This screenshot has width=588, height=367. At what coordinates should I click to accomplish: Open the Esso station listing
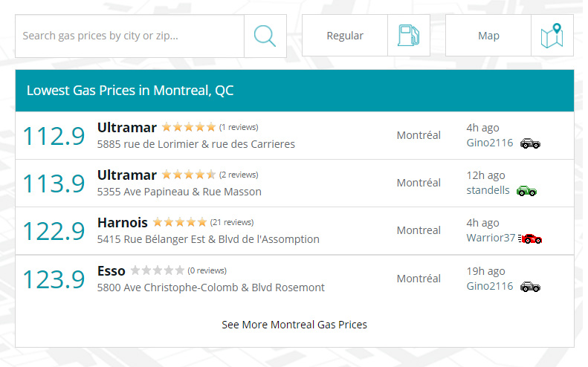(112, 270)
